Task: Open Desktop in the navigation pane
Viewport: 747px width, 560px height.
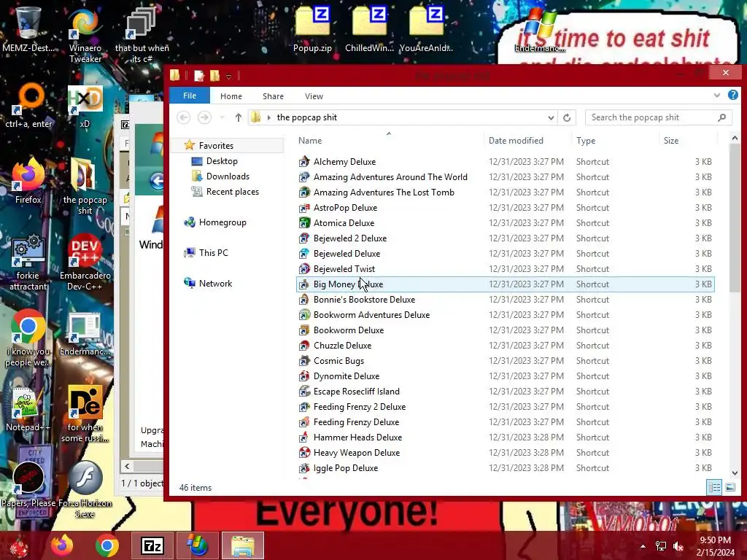Action: point(222,161)
